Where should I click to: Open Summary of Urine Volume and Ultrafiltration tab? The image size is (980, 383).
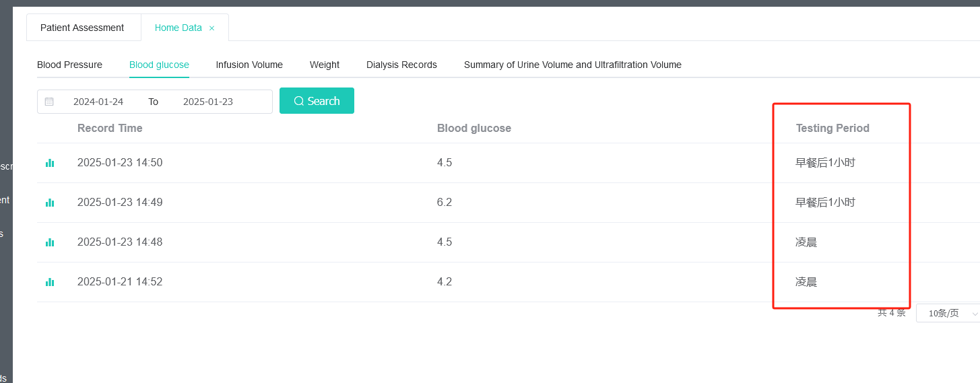(573, 65)
